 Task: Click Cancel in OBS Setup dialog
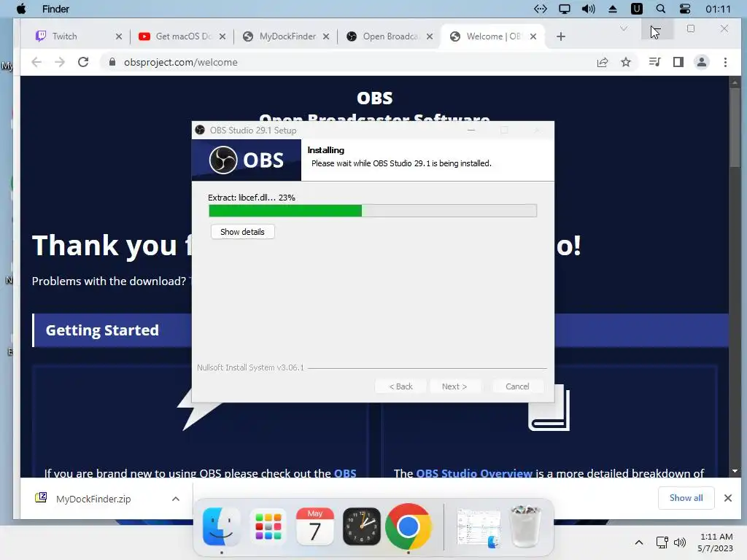click(517, 386)
